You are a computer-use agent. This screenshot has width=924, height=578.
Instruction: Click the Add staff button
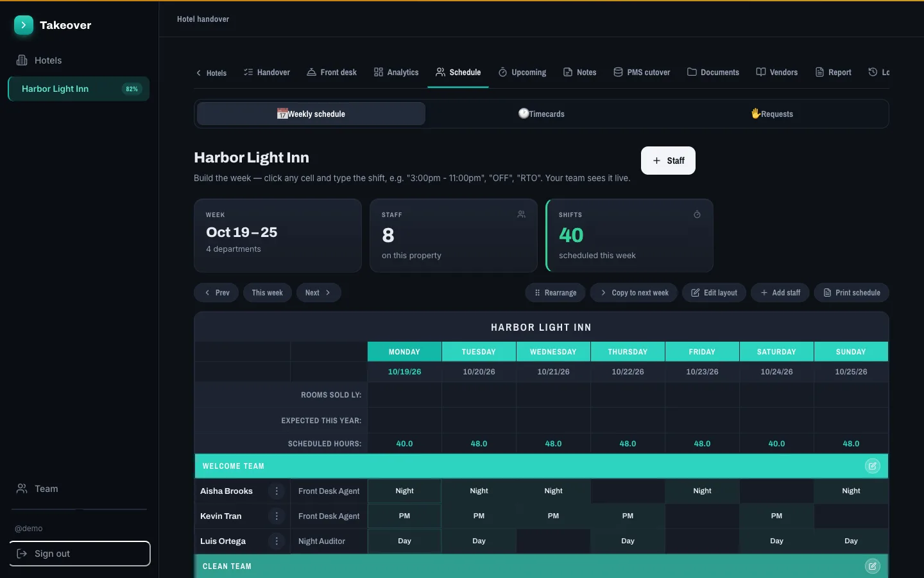coord(780,293)
